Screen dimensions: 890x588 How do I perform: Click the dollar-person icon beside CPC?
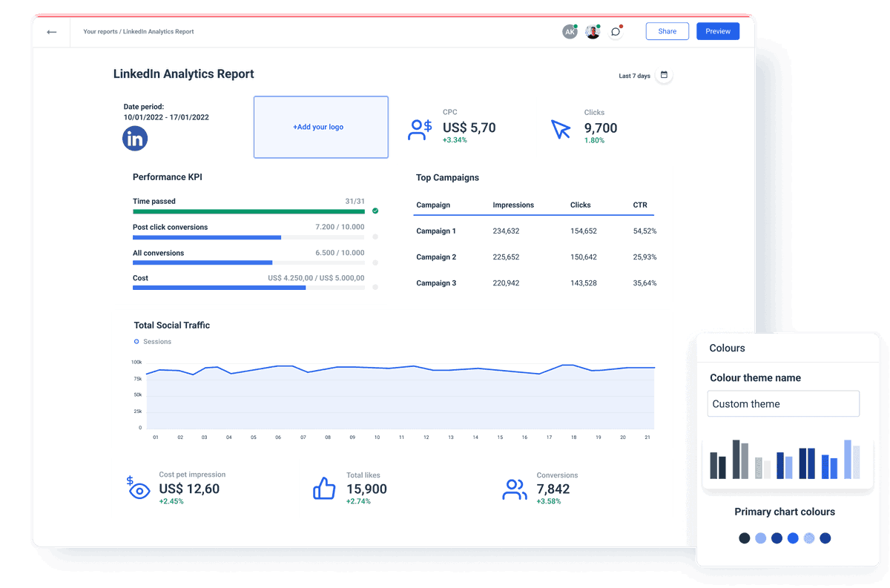point(420,128)
